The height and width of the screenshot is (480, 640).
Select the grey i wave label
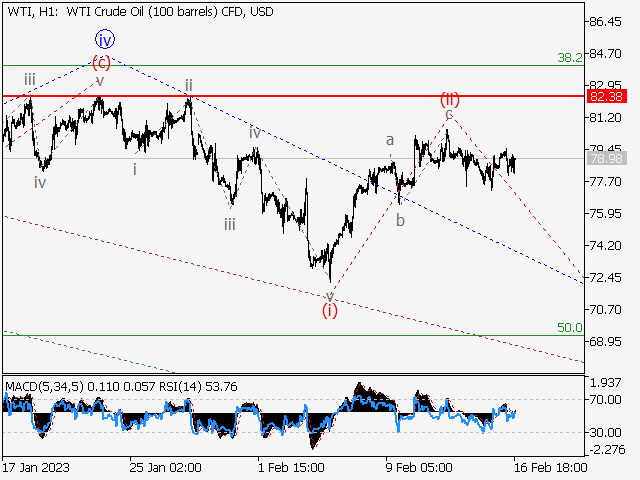(135, 169)
